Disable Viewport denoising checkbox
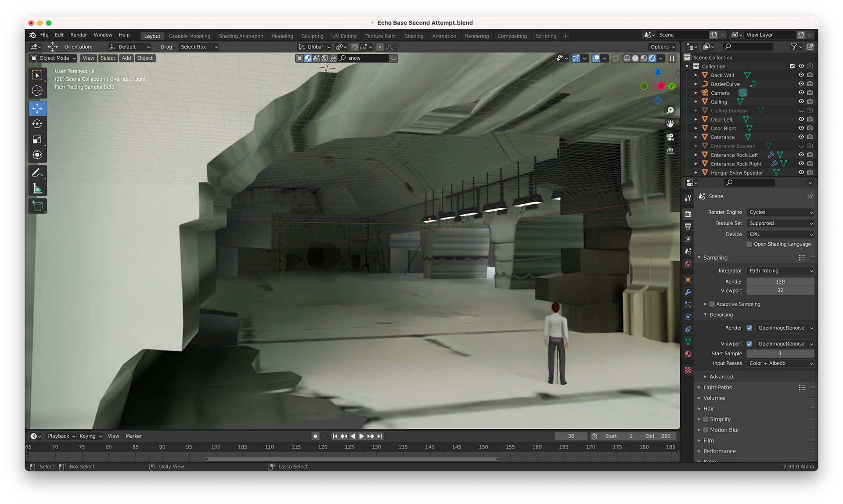This screenshot has height=504, width=843. [749, 344]
